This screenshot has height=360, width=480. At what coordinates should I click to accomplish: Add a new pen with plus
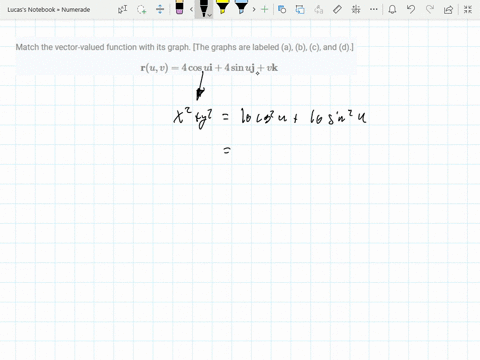click(265, 9)
